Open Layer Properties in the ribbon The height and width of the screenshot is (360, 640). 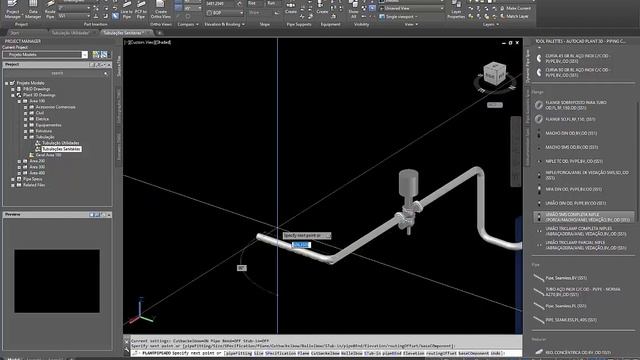(456, 9)
